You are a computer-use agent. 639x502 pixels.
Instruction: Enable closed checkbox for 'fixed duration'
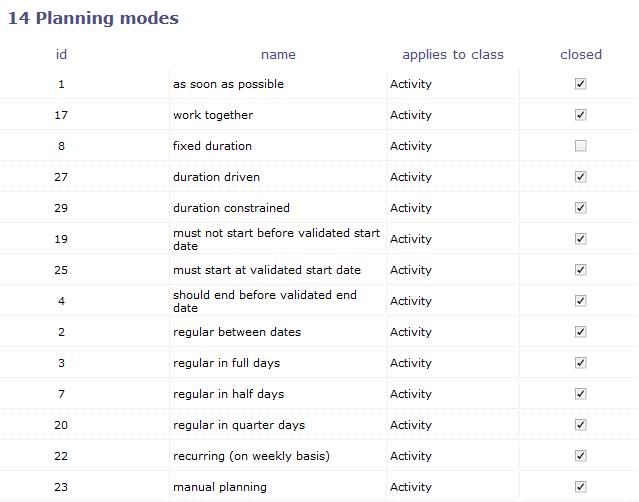click(x=580, y=146)
